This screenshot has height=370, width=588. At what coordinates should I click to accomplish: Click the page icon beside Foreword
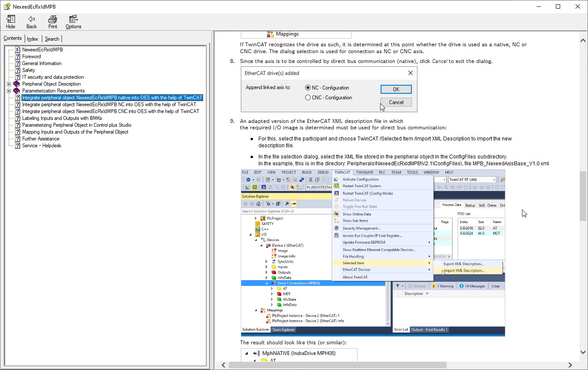pyautogui.click(x=18, y=57)
